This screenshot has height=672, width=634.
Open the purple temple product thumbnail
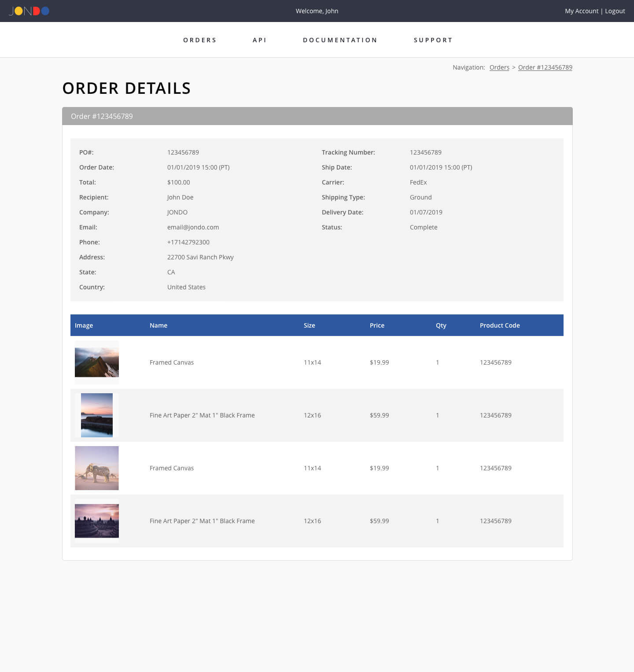[x=97, y=521]
